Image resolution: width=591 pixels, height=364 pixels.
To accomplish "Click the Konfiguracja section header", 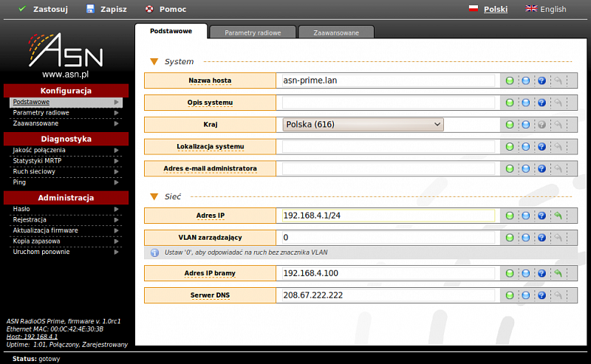I will tap(66, 91).
